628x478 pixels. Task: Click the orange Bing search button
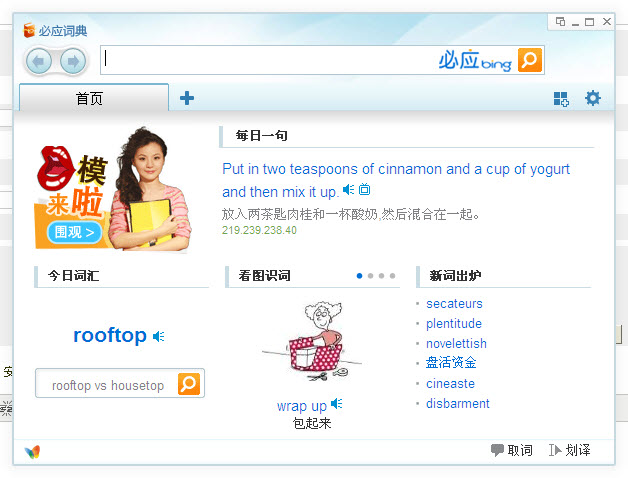529,60
